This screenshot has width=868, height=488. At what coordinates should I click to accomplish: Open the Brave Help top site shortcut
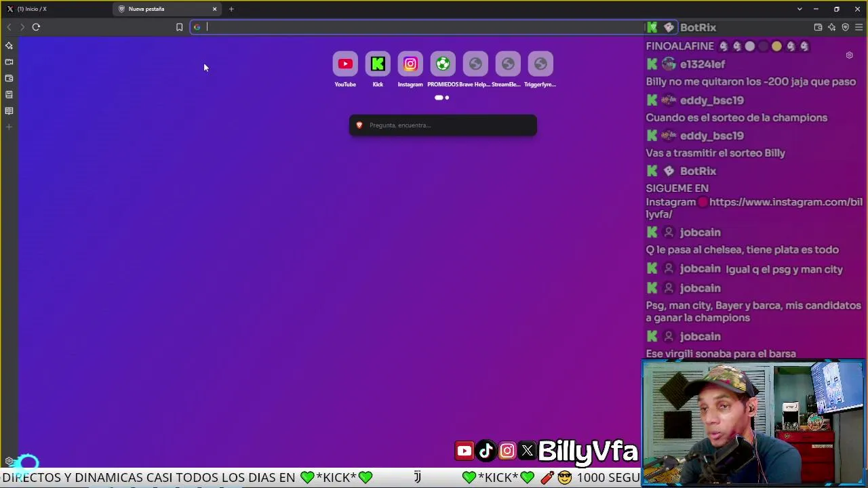tap(475, 69)
